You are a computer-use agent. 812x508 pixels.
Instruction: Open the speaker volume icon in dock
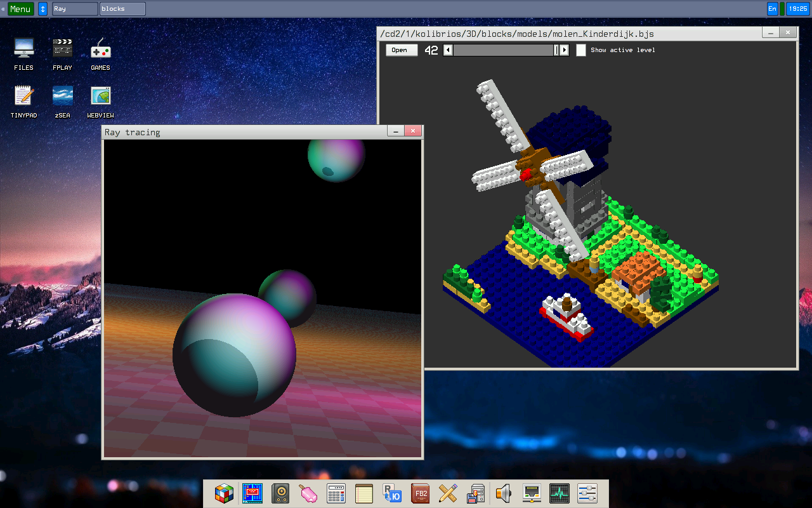(x=504, y=493)
